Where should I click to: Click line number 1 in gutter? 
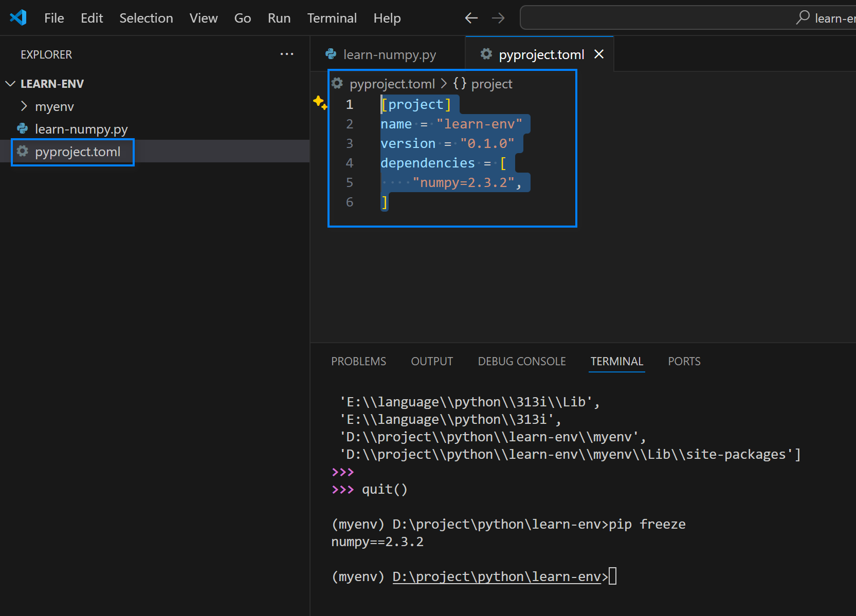pos(350,104)
